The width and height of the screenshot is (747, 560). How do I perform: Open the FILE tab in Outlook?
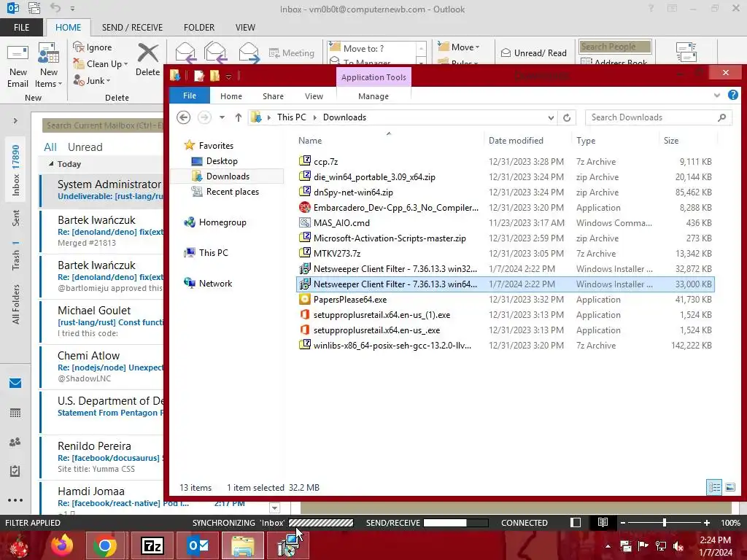(21, 27)
